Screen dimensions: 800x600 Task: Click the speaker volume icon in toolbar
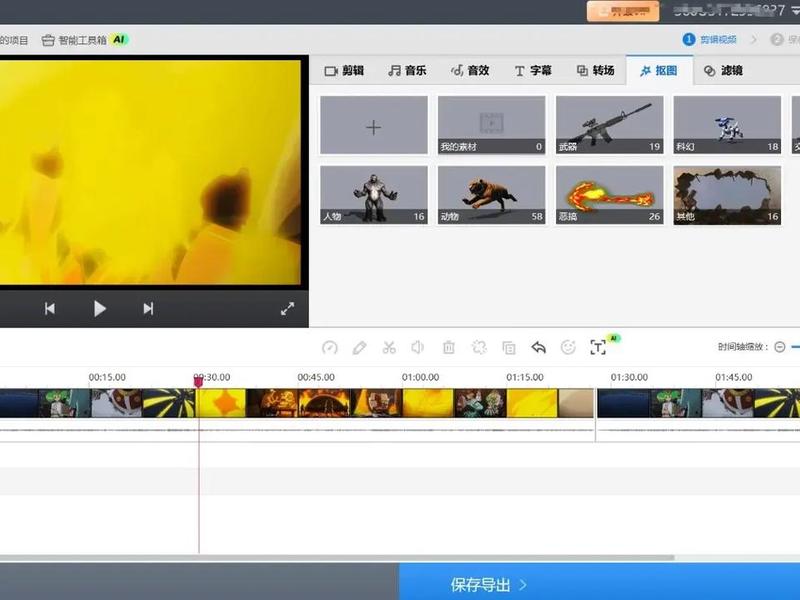click(x=417, y=347)
